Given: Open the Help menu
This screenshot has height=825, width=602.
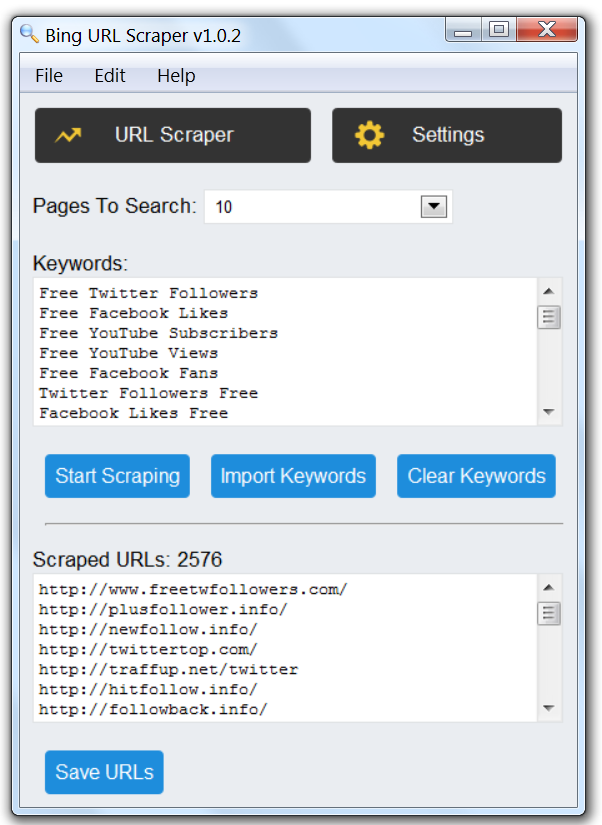Looking at the screenshot, I should coord(175,76).
